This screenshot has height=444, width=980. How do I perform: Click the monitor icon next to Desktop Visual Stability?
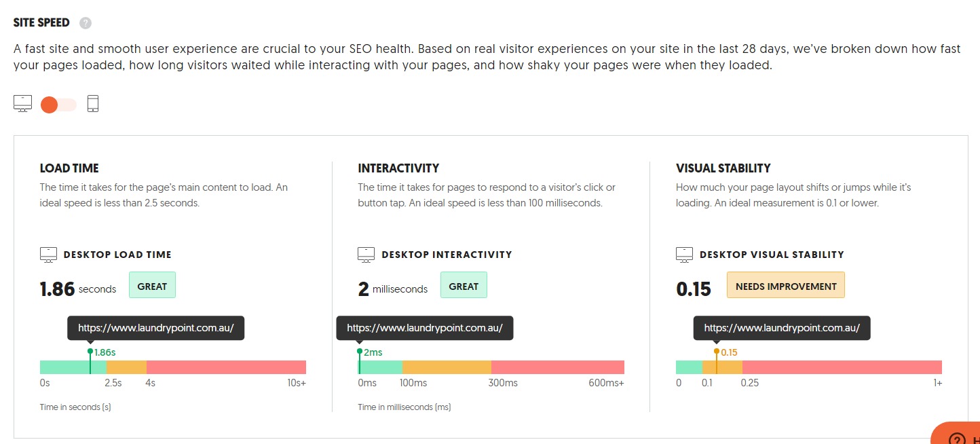click(684, 255)
